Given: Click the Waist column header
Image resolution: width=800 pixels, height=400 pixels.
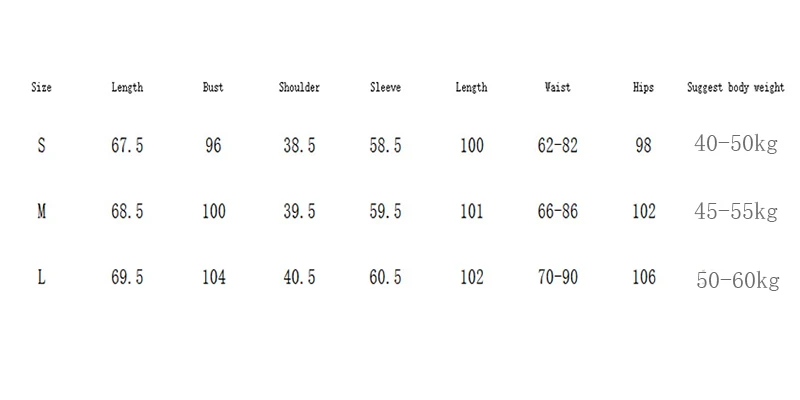Looking at the screenshot, I should pyautogui.click(x=557, y=88).
